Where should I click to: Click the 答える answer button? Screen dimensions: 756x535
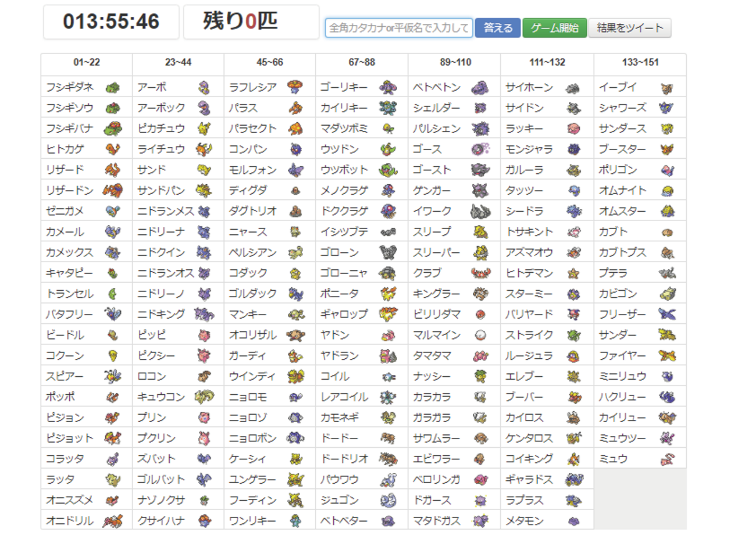click(x=497, y=27)
